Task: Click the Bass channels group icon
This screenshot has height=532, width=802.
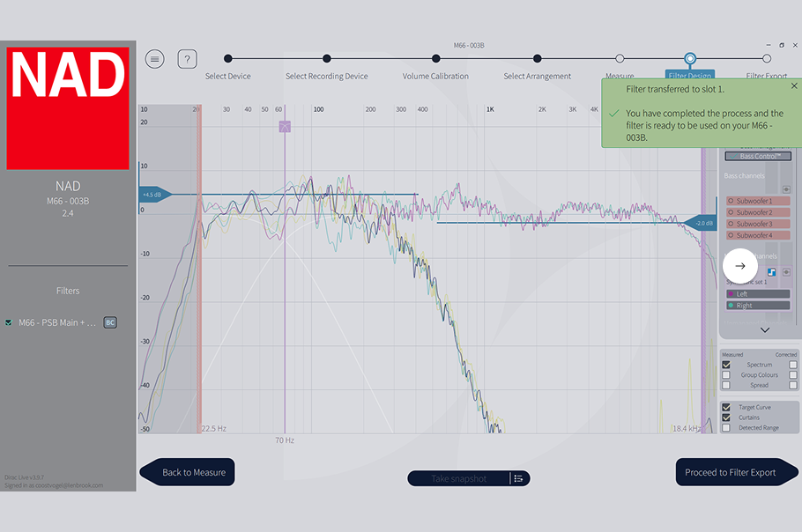Action: 786,188
